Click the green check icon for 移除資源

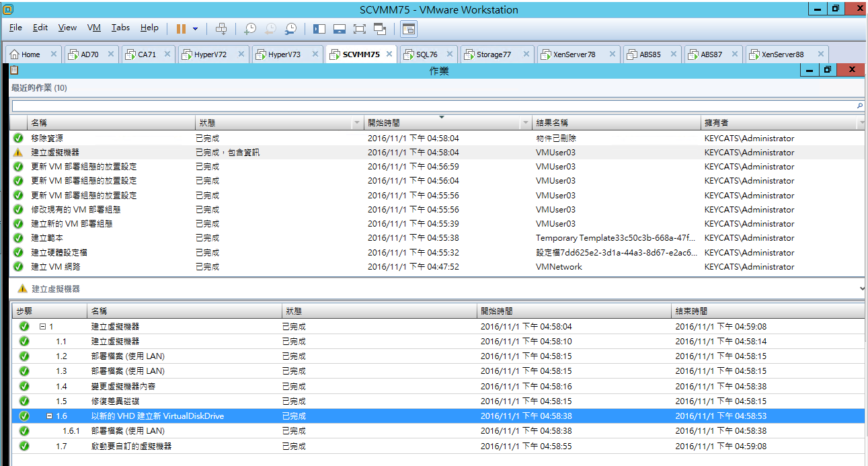(18, 138)
